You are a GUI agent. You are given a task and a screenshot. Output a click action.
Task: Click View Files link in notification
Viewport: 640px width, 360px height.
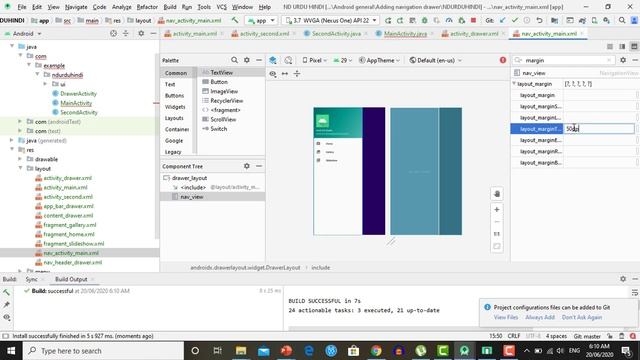[506, 317]
